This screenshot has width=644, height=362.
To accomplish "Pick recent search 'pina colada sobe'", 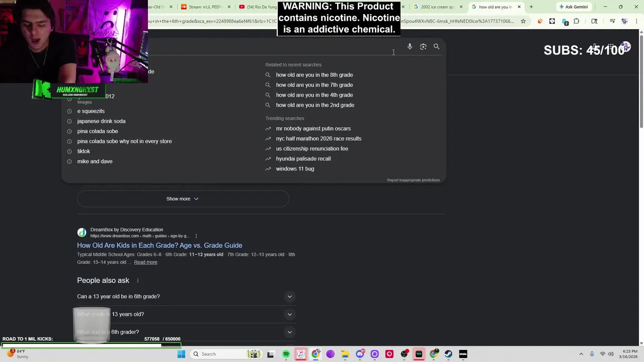I will pos(98,131).
